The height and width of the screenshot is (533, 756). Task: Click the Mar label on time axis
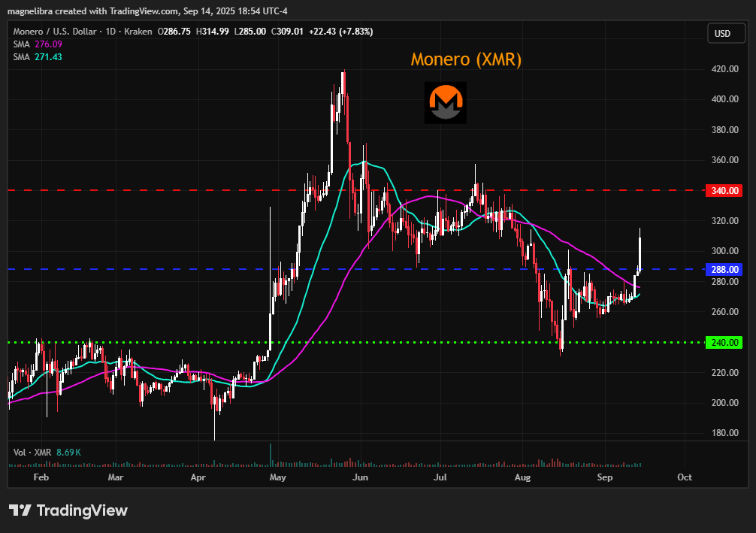click(x=115, y=477)
